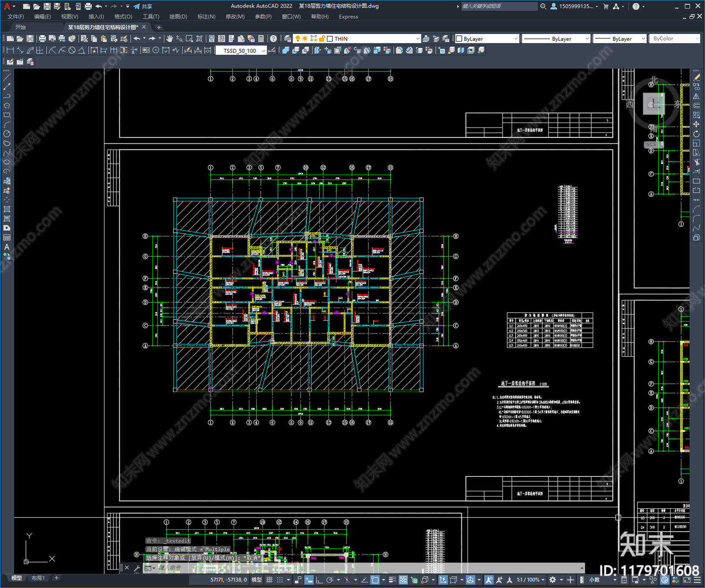Add a new drawing tab with plus button
The width and height of the screenshot is (705, 588).
(x=159, y=27)
